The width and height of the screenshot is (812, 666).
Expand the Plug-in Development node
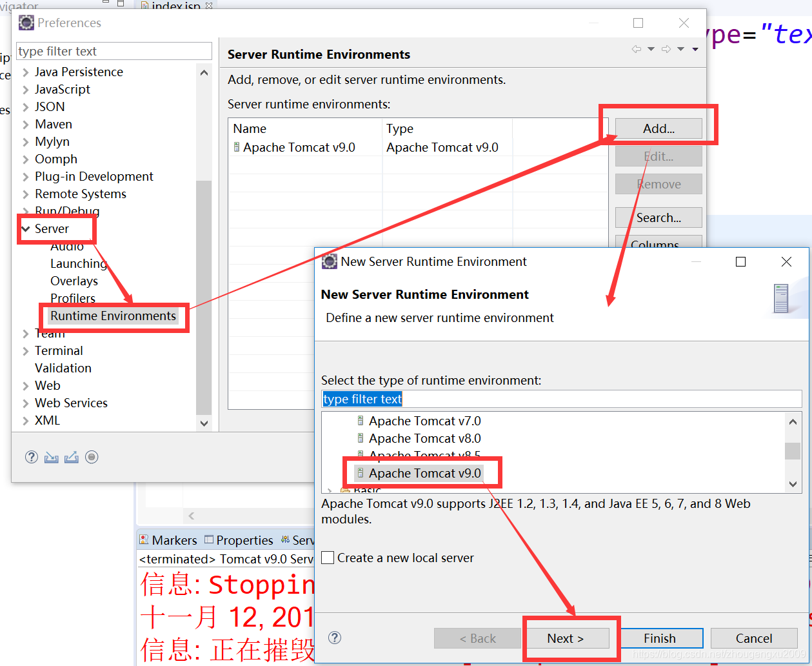[x=26, y=176]
